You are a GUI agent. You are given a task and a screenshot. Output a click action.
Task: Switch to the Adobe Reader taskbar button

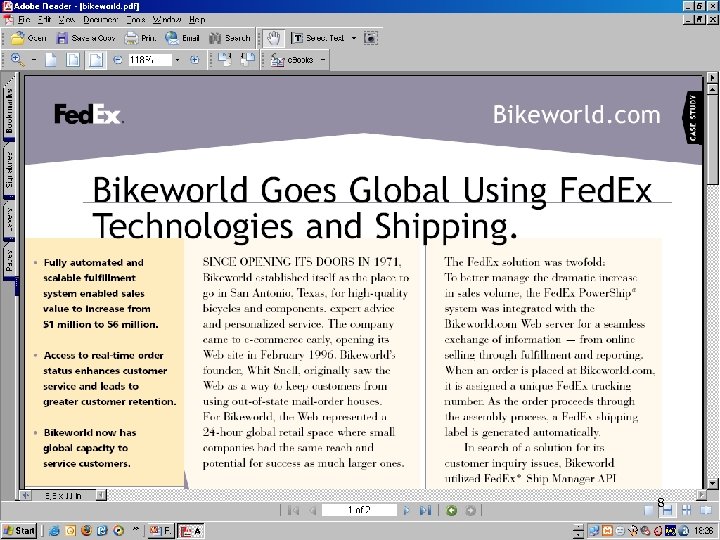click(191, 531)
